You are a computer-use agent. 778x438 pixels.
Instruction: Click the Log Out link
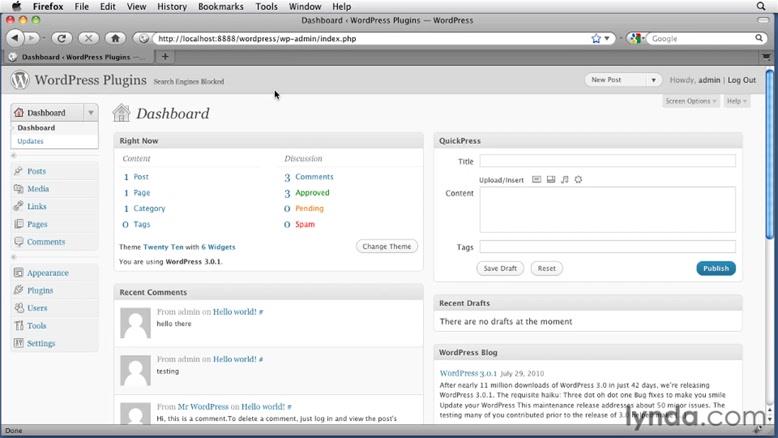pos(741,80)
